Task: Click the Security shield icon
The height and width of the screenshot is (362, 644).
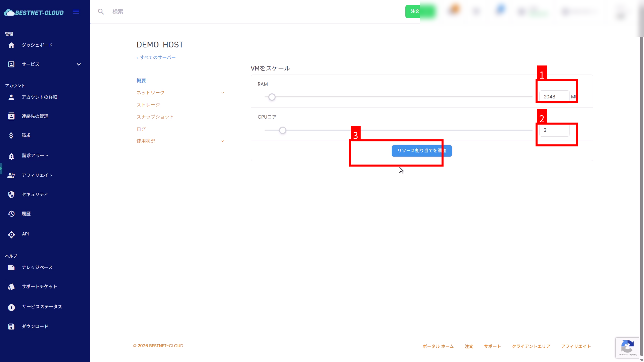Action: [11, 194]
